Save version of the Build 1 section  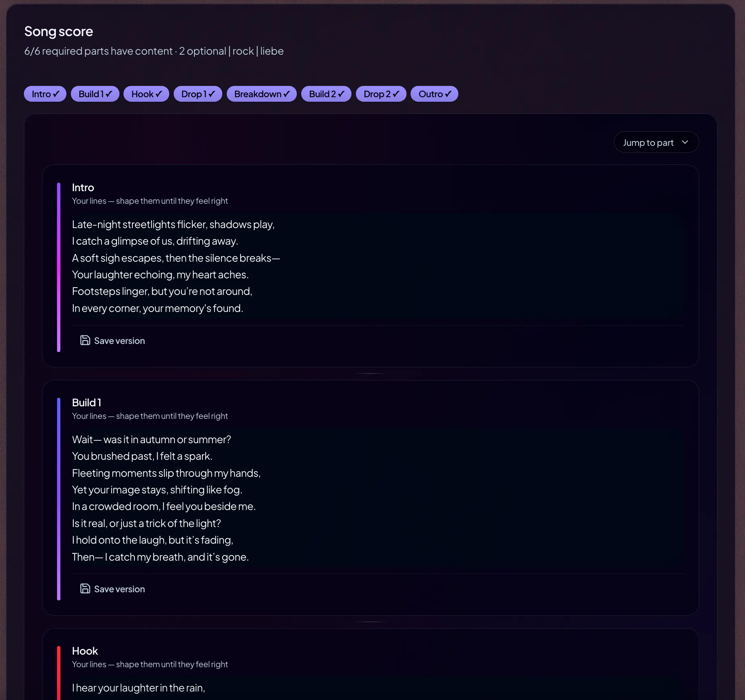[113, 589]
